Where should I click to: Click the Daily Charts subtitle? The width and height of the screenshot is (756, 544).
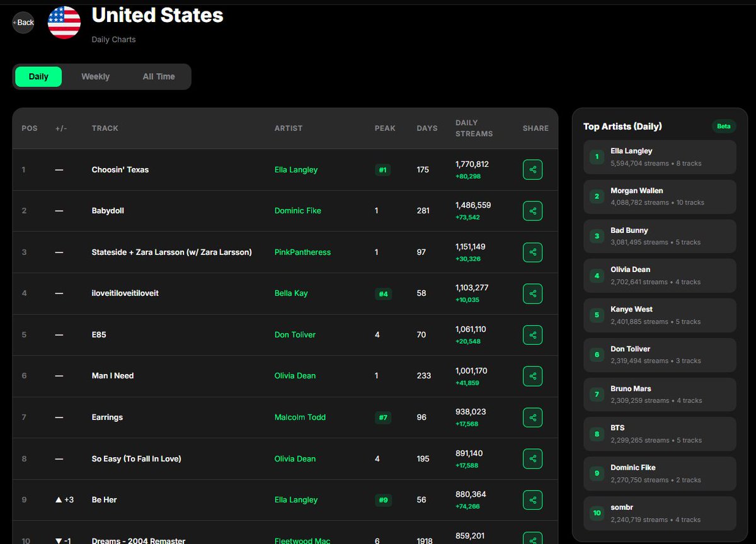[114, 40]
